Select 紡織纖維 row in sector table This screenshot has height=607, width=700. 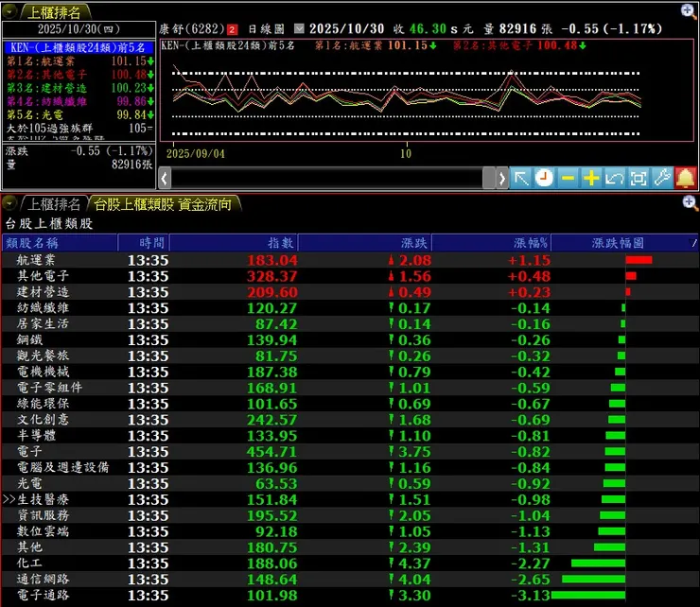(350, 308)
